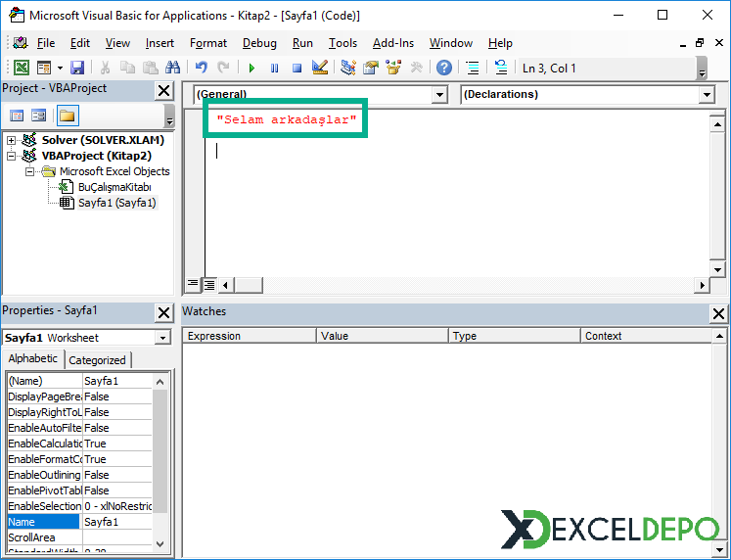Toggle Folders icon in Project panel
Viewport: 731px width, 560px height.
point(68,116)
